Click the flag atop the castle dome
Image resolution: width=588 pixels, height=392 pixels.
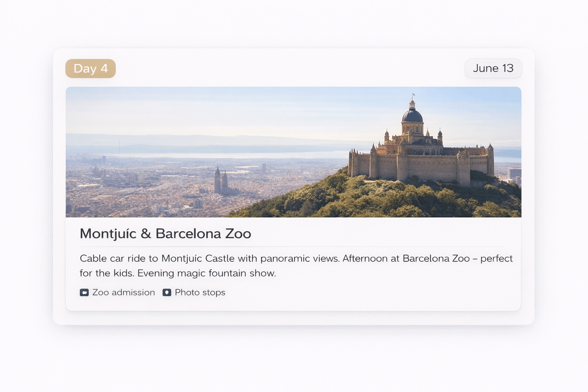(x=413, y=96)
